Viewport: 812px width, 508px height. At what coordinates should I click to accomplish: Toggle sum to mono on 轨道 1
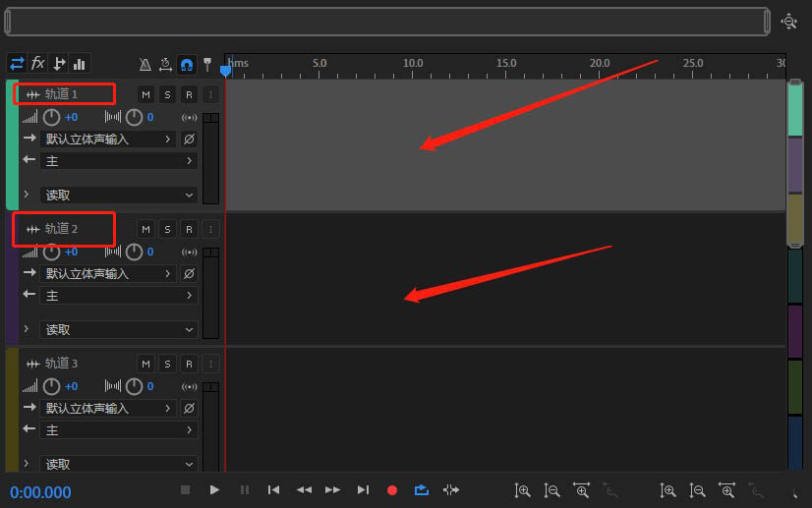click(x=189, y=118)
